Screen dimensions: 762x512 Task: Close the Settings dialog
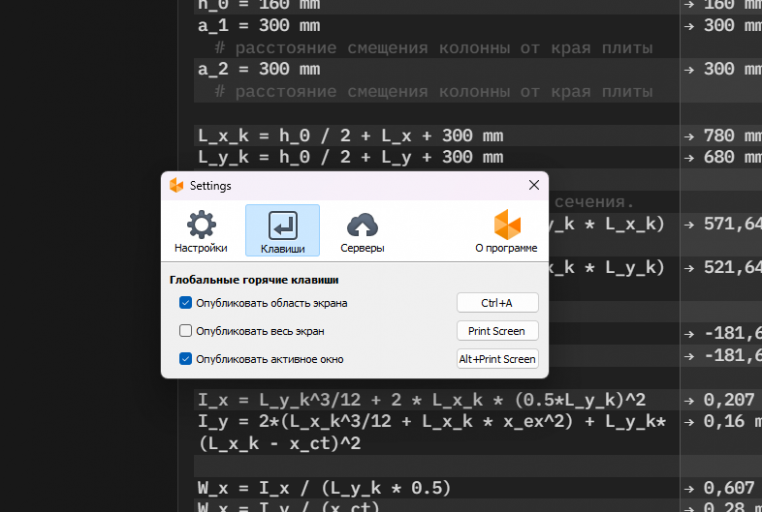534,185
